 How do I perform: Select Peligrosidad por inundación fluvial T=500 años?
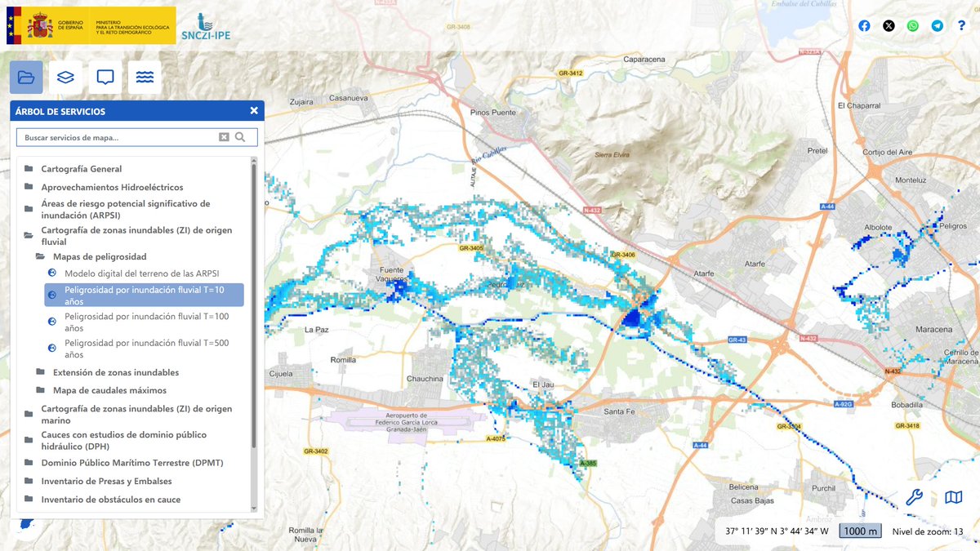point(146,349)
